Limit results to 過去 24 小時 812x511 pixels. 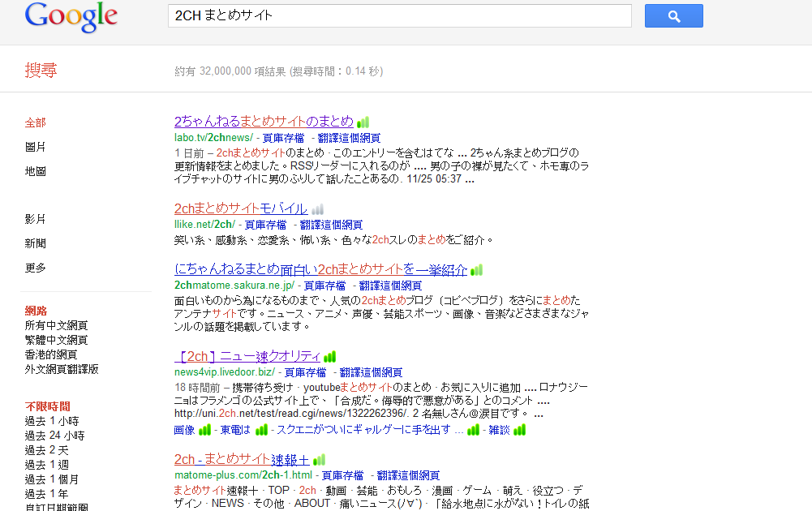54,436
